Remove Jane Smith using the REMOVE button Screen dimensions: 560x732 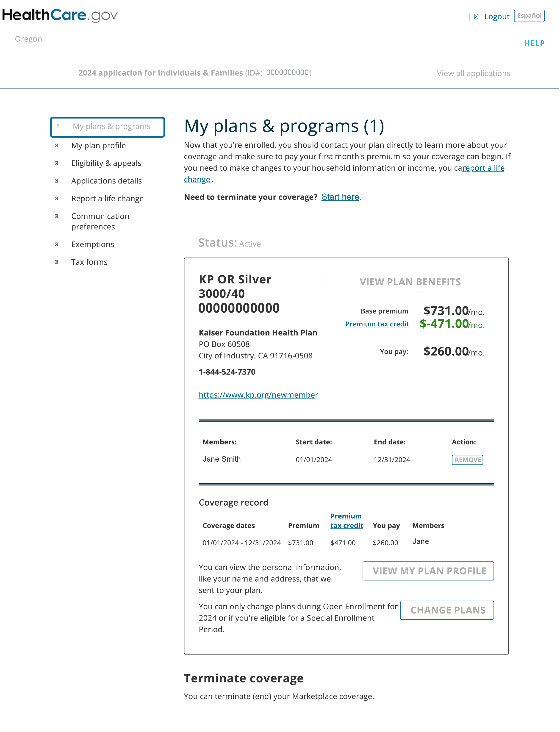(467, 460)
